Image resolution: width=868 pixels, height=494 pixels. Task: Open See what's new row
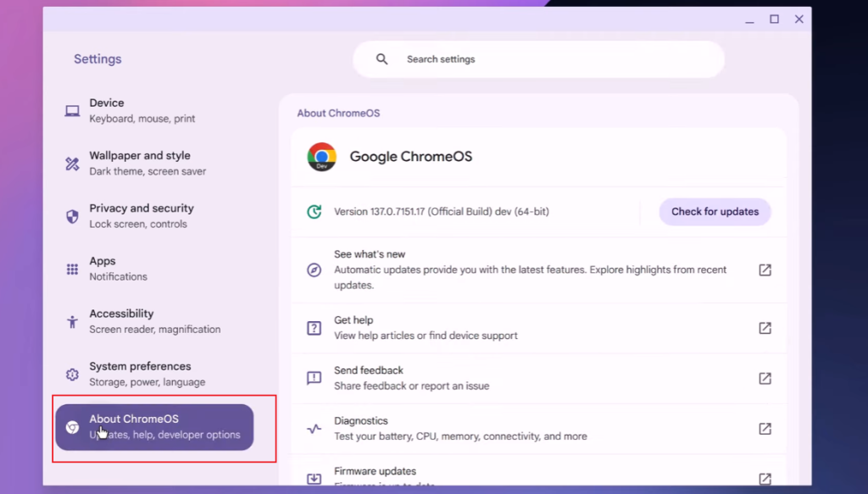pos(538,270)
